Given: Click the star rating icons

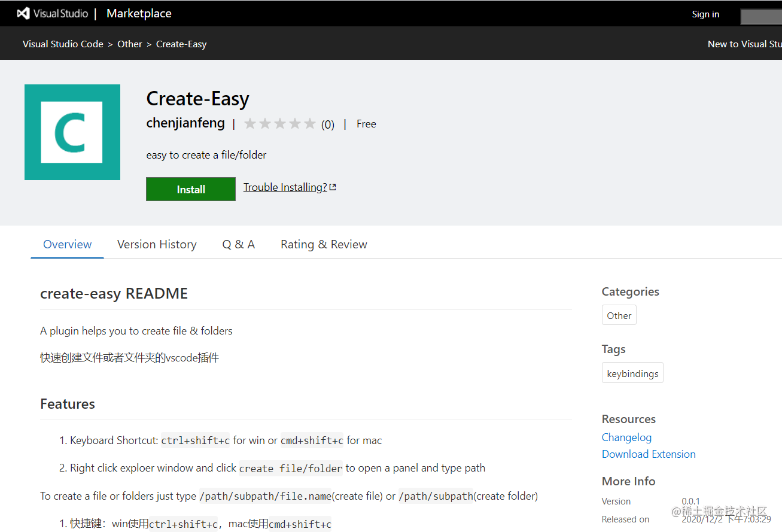Looking at the screenshot, I should pos(279,124).
